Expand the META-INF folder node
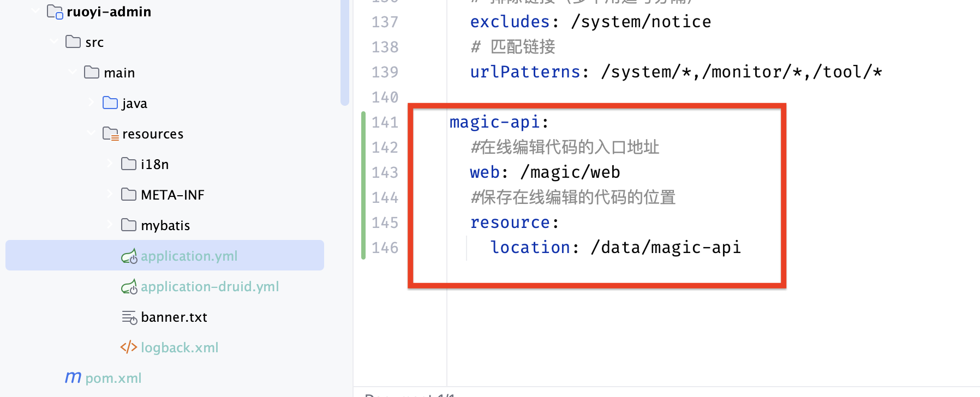The image size is (980, 397). 110,194
